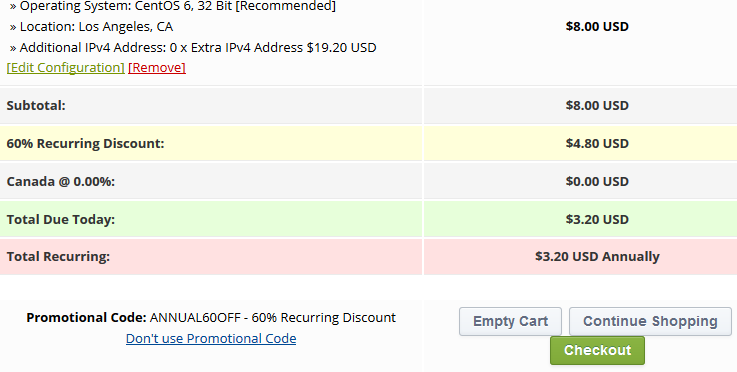
Task: Click the Continue Shopping button
Action: coord(650,321)
